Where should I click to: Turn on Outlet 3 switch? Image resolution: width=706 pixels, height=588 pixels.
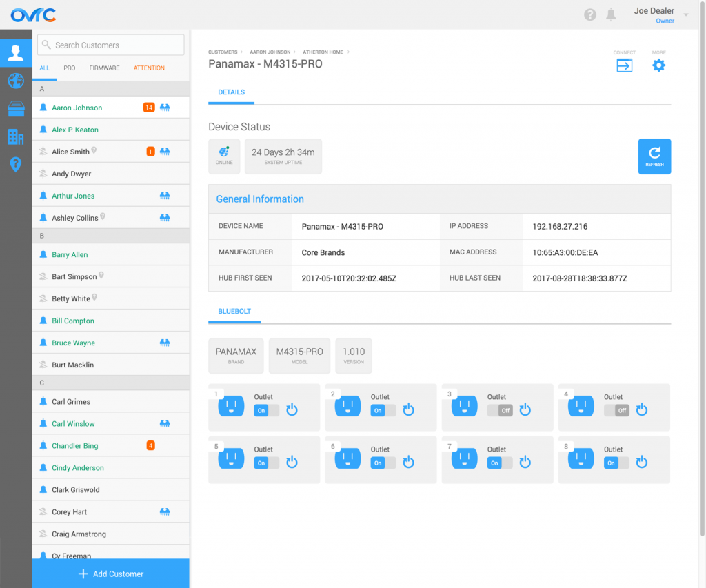500,411
